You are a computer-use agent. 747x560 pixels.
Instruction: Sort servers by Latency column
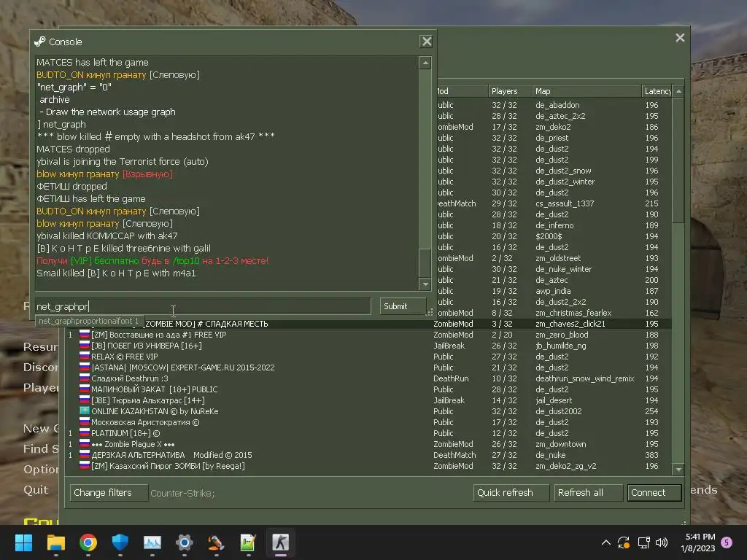[657, 91]
